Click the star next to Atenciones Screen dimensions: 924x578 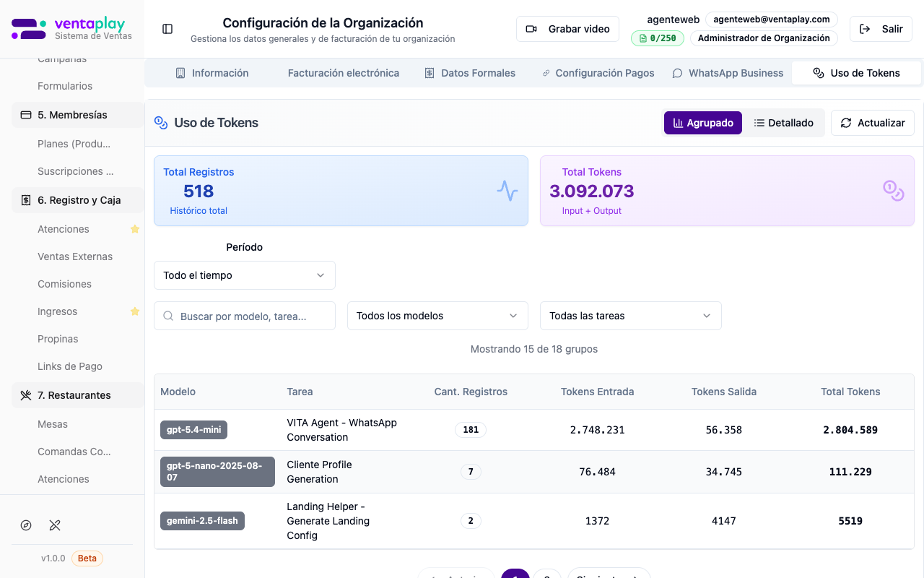[x=134, y=229]
